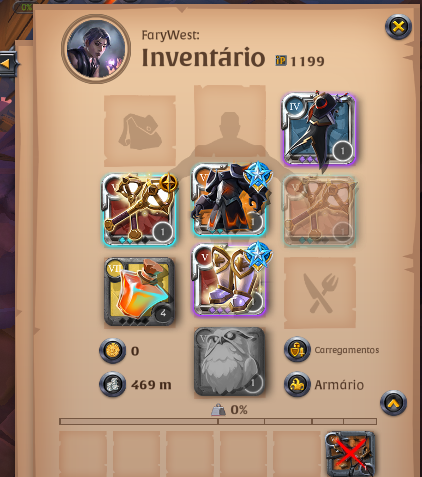Click the empty bag slot
This screenshot has height=477, width=422.
(140, 131)
